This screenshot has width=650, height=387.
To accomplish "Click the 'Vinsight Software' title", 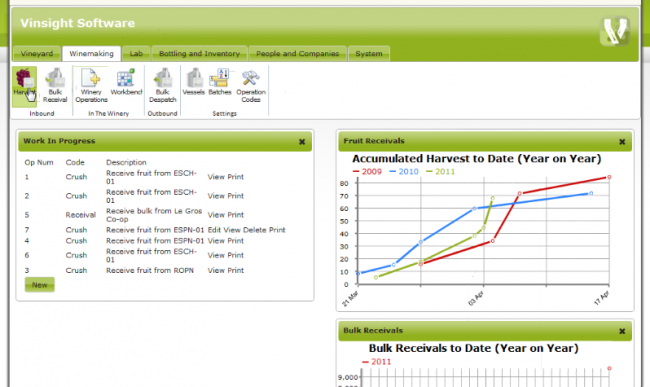I will pyautogui.click(x=78, y=23).
